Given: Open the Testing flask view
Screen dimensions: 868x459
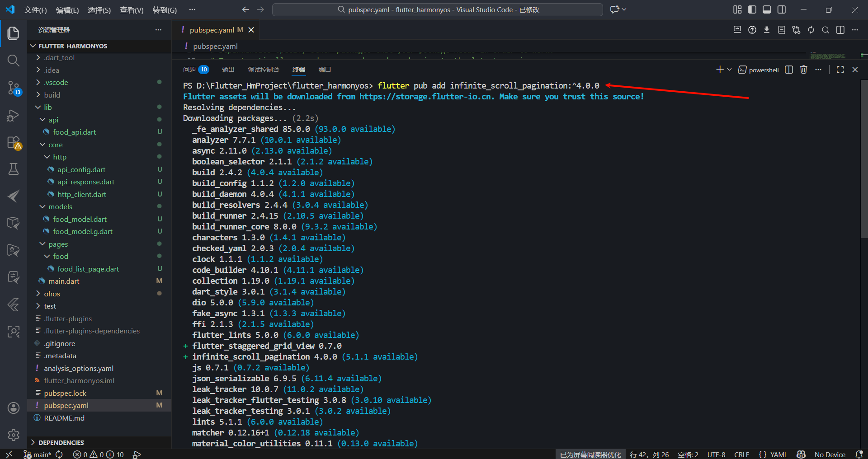Looking at the screenshot, I should coord(14,169).
